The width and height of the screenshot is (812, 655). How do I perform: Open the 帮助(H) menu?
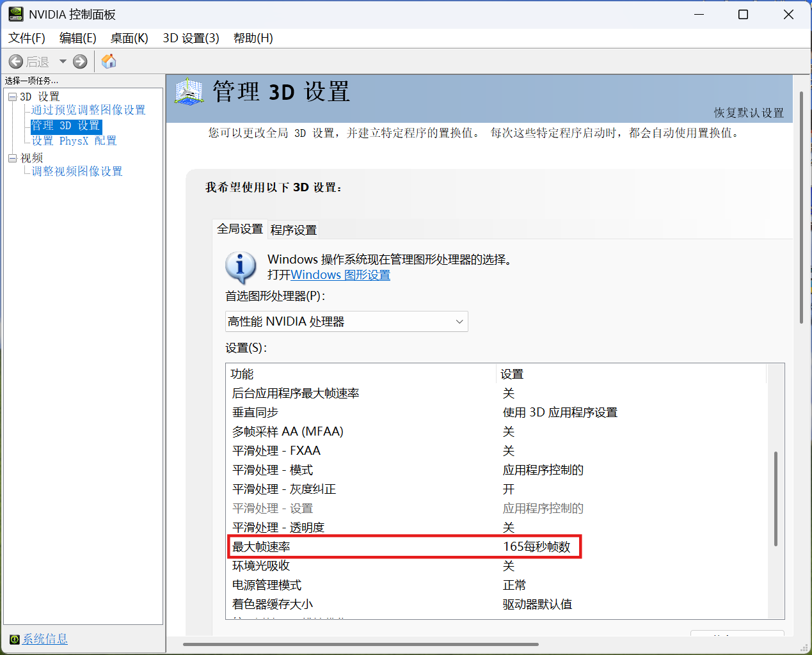click(x=253, y=38)
